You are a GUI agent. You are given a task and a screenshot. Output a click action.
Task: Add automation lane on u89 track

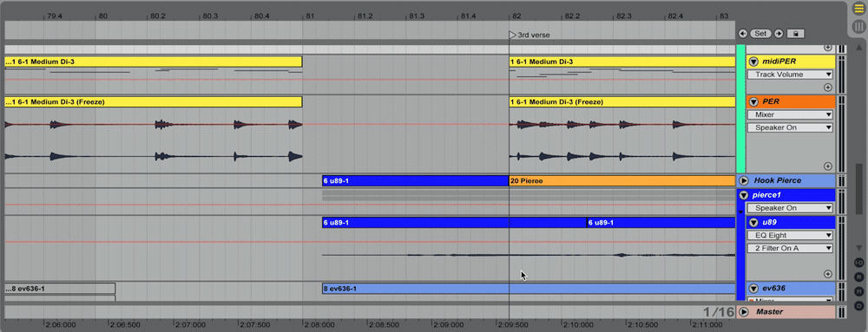[x=827, y=273]
